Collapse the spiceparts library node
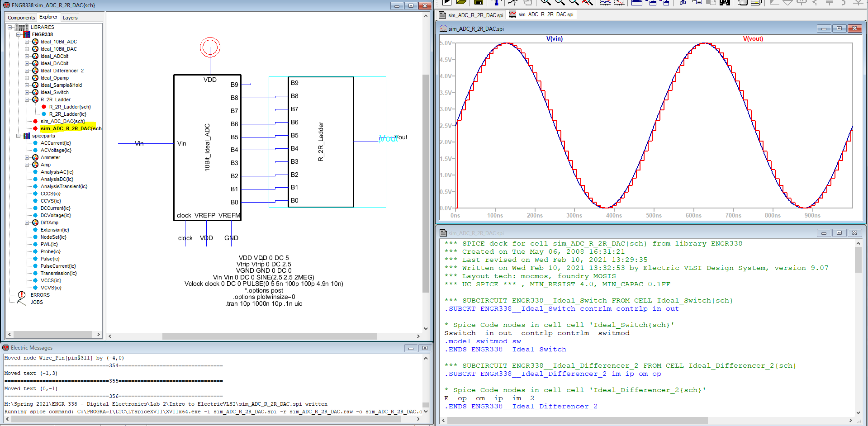Viewport: 868px width, 426px height. click(x=19, y=136)
